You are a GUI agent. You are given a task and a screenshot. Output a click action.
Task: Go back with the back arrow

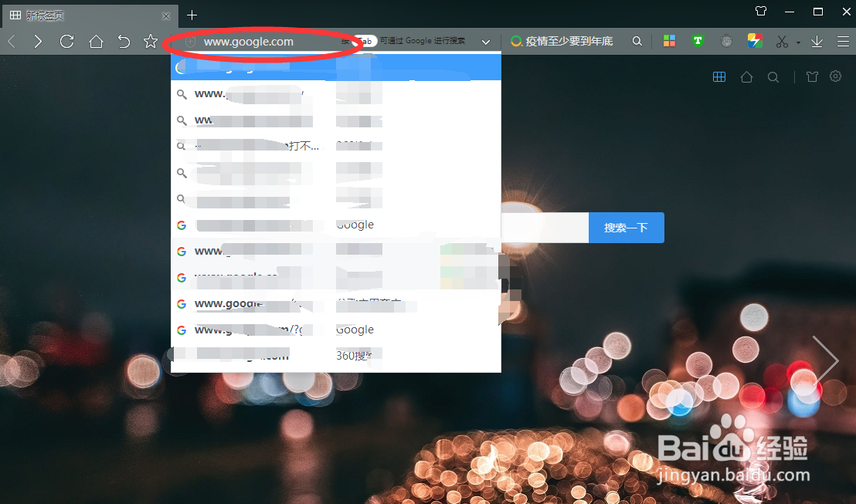coord(12,42)
